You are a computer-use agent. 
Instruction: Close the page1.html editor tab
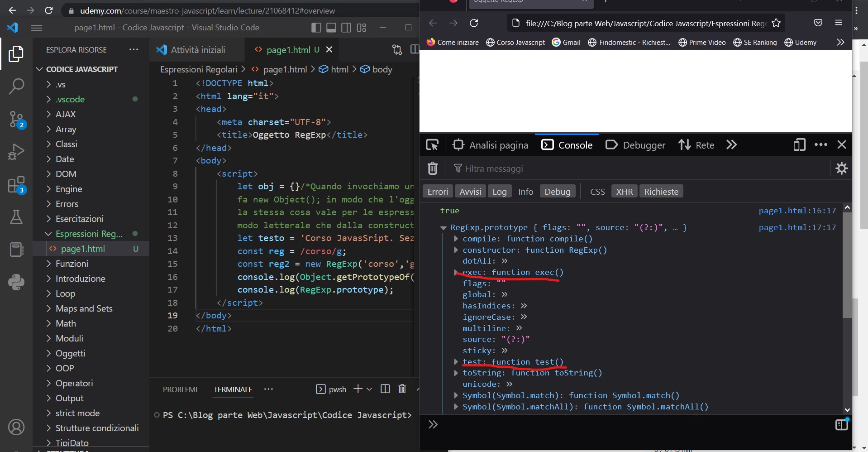(329, 49)
